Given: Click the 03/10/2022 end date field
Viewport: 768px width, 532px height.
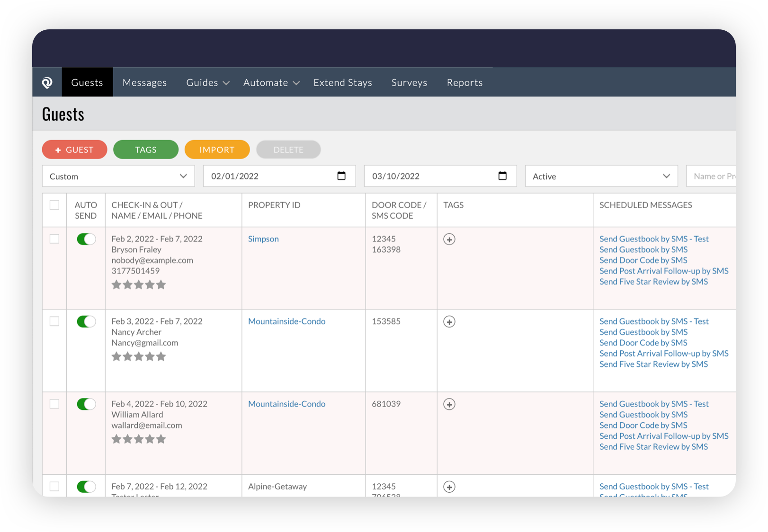Looking at the screenshot, I should 440,176.
